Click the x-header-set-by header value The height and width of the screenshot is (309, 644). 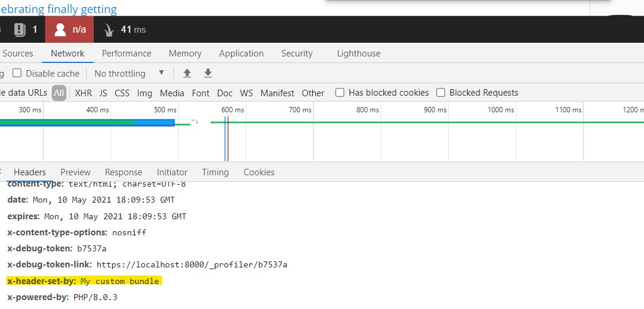coord(119,282)
